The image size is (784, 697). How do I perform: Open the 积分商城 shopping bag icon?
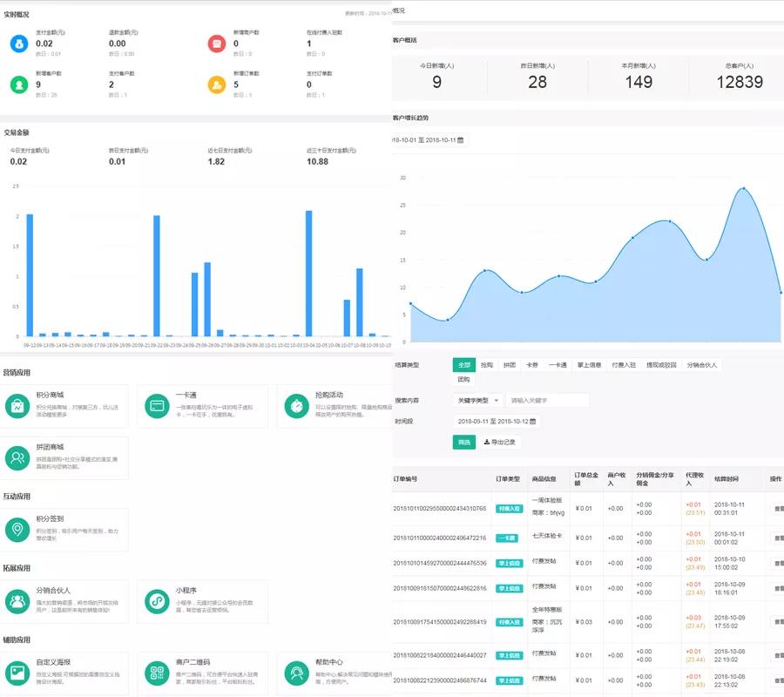tap(17, 406)
